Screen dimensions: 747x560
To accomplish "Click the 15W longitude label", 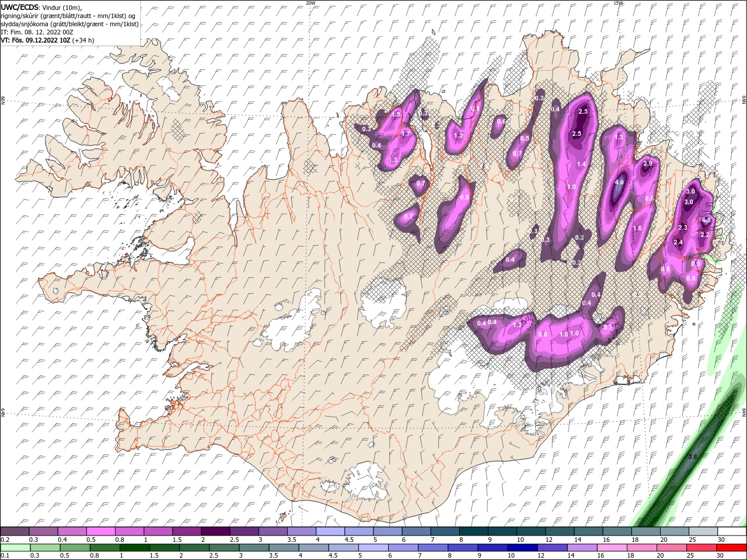I will coord(618,3).
